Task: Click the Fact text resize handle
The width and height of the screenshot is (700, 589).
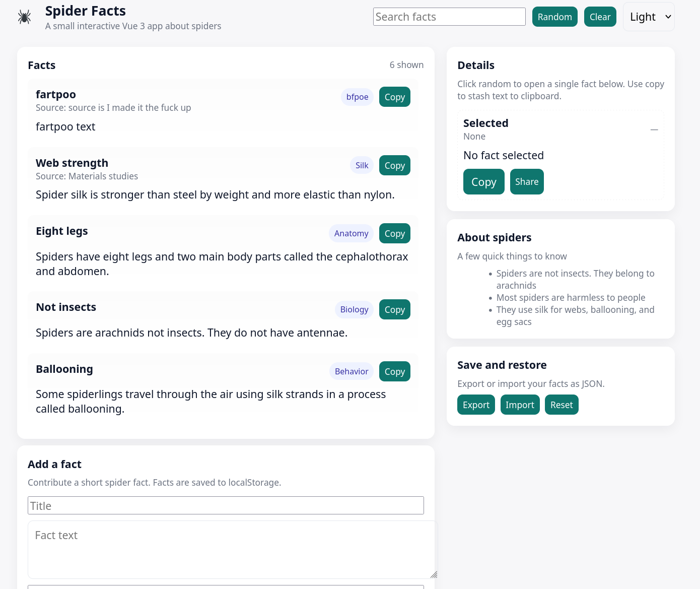Action: coord(434,574)
